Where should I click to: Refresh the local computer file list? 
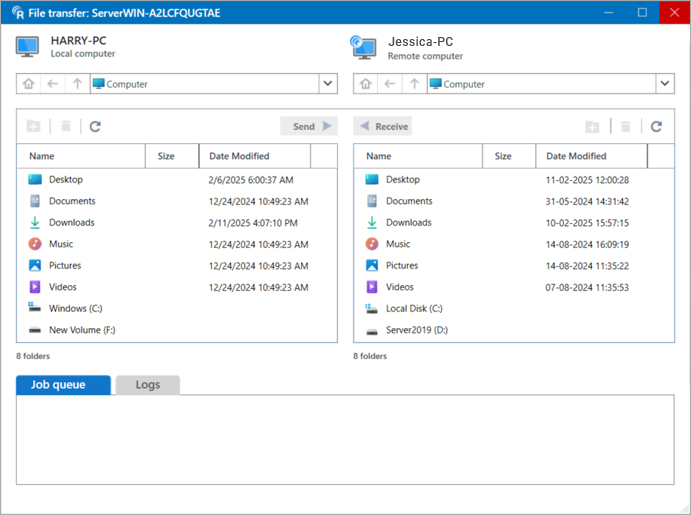(95, 127)
